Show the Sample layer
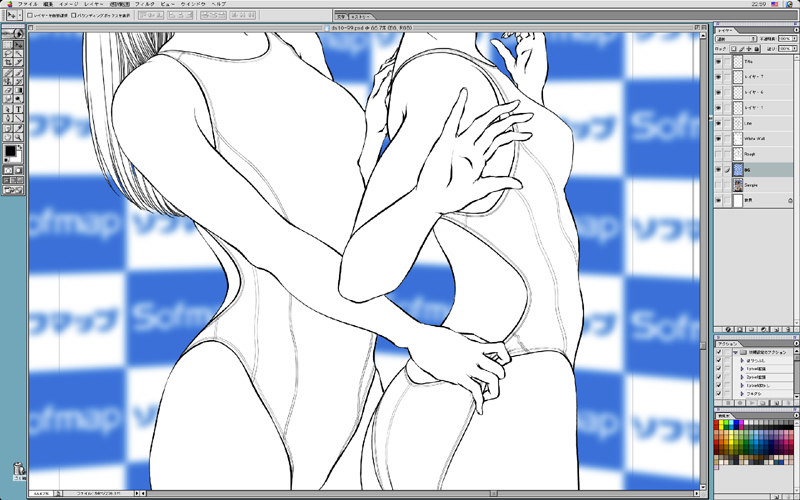800x500 pixels. 718,185
